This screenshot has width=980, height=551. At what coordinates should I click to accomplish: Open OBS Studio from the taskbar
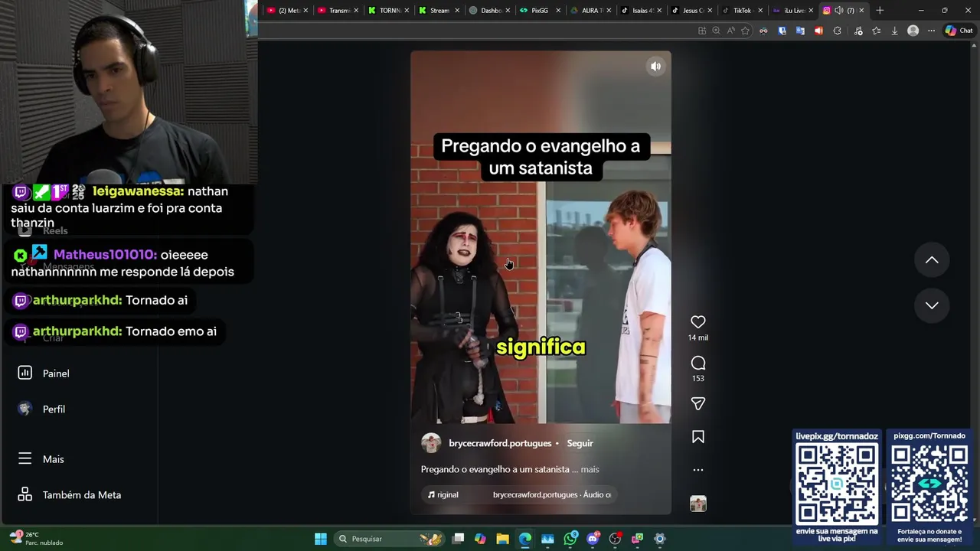pyautogui.click(x=615, y=539)
